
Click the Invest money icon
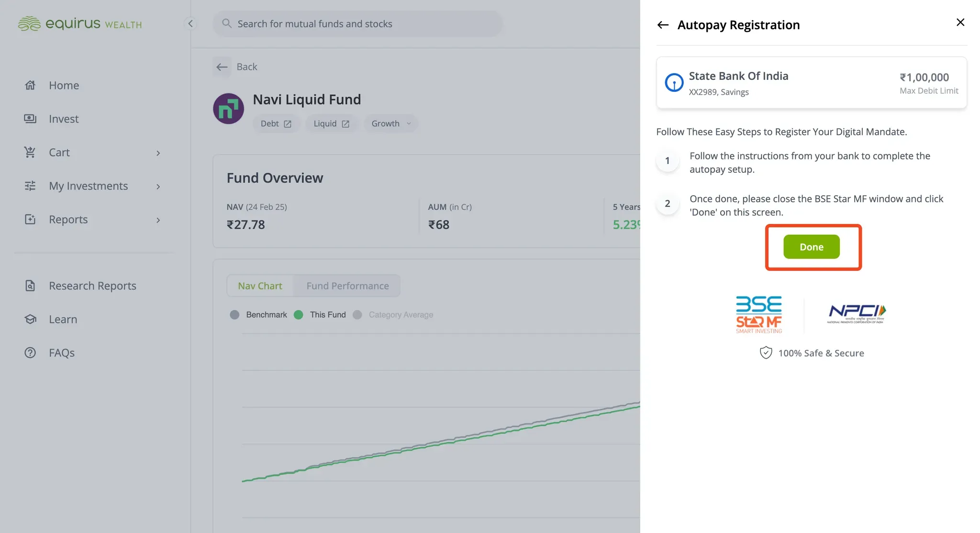[x=30, y=119]
